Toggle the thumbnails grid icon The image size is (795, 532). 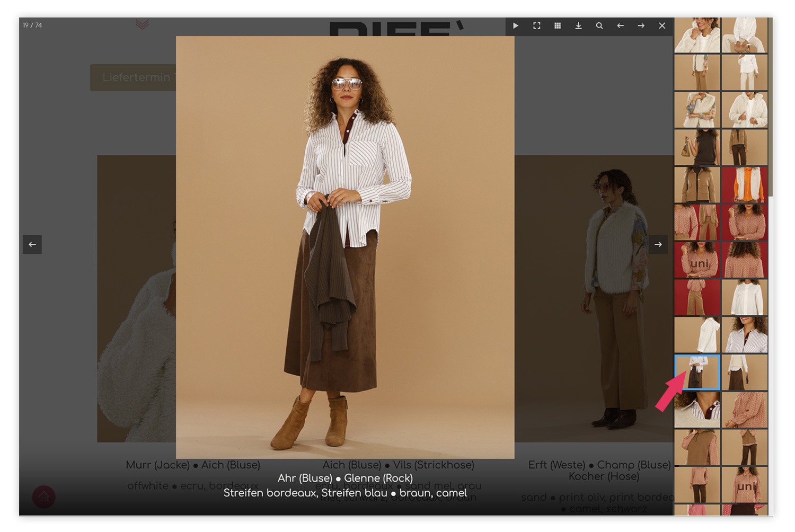click(558, 25)
